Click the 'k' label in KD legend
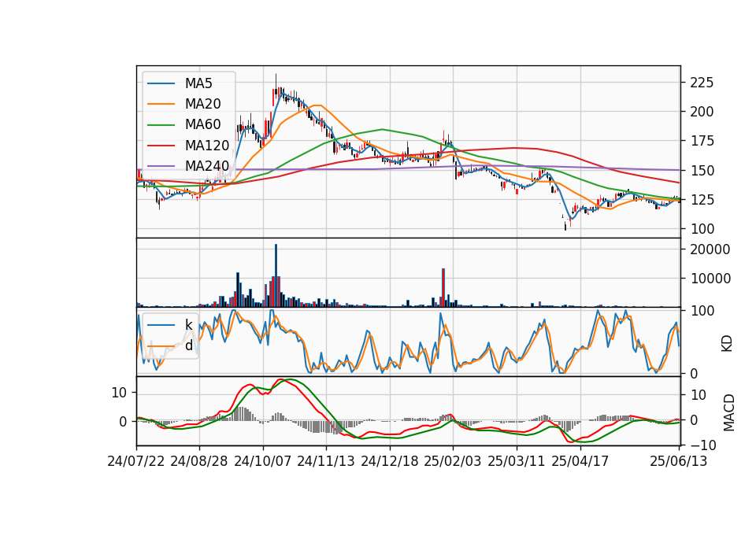 tap(188, 325)
